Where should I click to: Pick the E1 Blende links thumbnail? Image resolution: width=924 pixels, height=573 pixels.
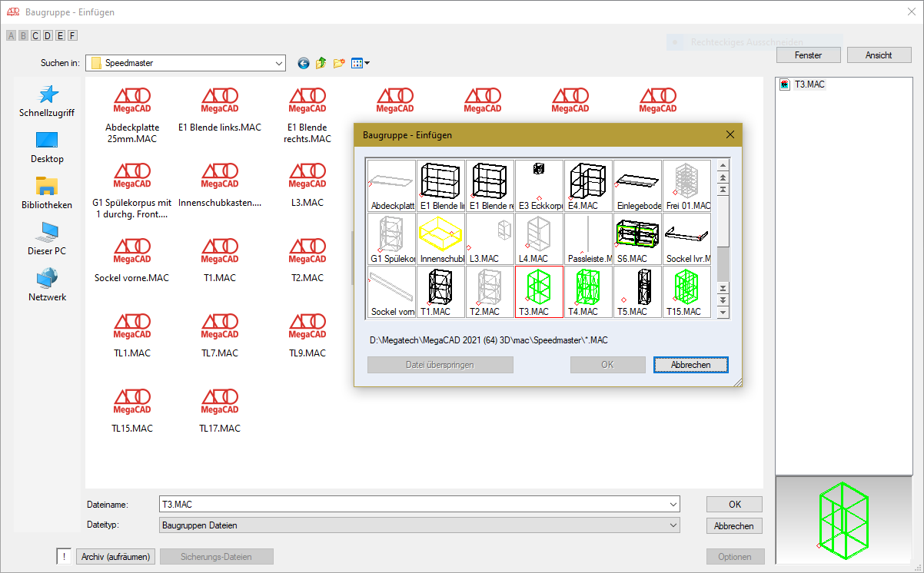click(440, 186)
